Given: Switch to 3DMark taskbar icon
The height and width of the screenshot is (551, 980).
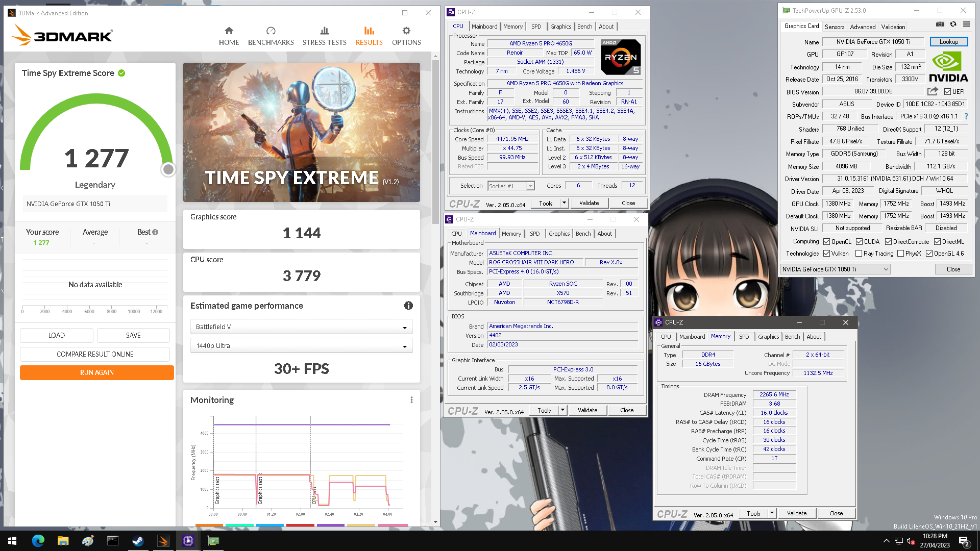Looking at the screenshot, I should (x=163, y=541).
